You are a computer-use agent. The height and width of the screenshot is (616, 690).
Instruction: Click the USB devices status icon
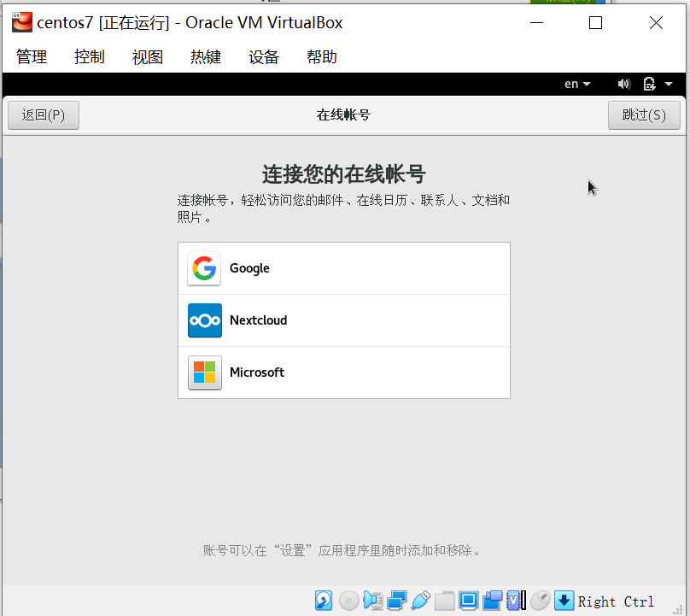(x=421, y=601)
